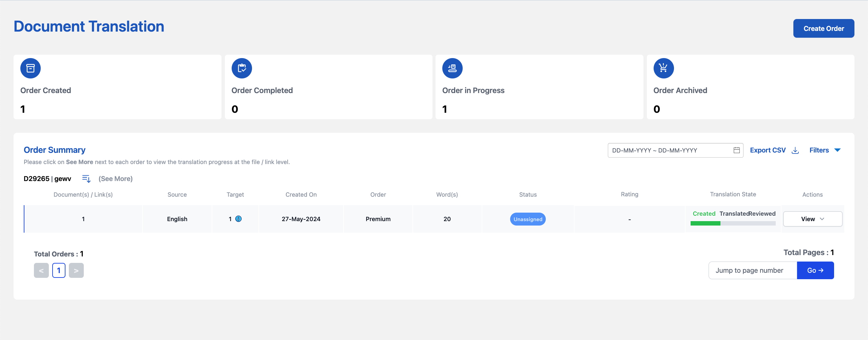Go to previous page with < button
The width and height of the screenshot is (868, 340).
pos(41,270)
